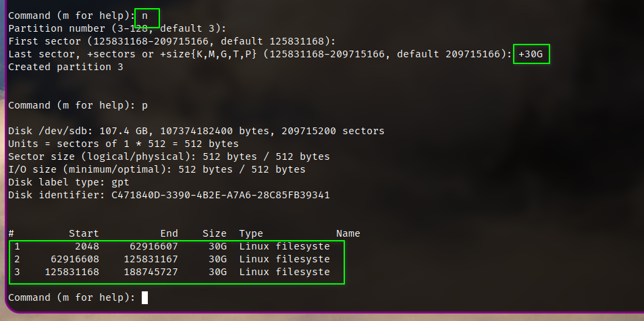644x321 pixels.
Task: Click the 'Created partition 3' message
Action: pos(65,67)
